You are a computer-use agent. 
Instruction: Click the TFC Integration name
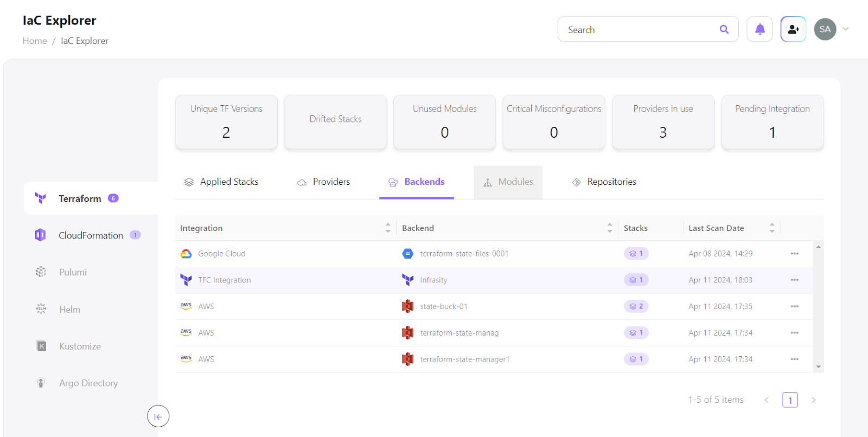coord(224,280)
